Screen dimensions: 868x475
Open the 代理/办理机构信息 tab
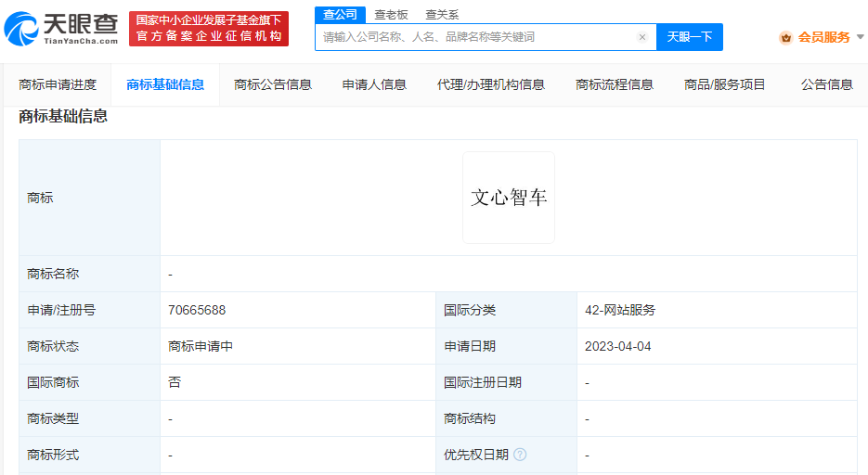(490, 84)
